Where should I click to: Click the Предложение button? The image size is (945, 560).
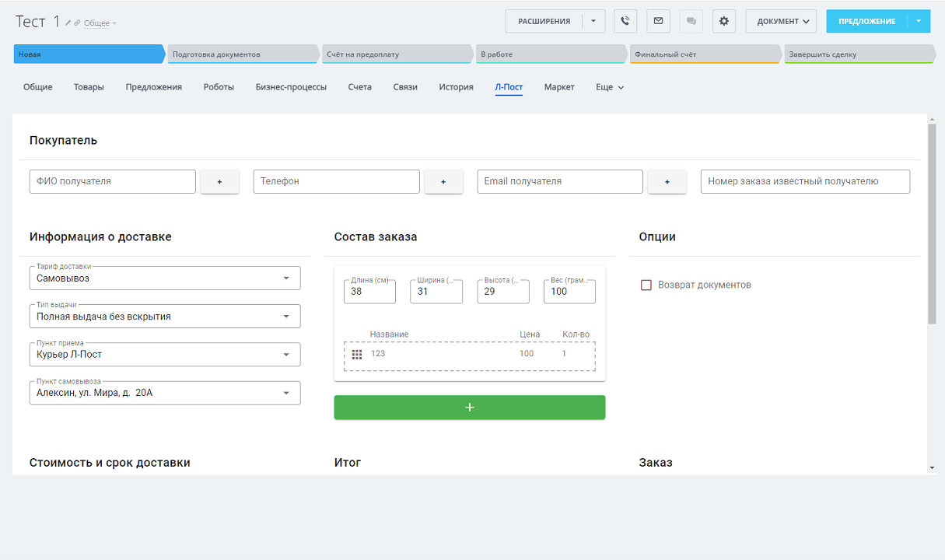(866, 21)
